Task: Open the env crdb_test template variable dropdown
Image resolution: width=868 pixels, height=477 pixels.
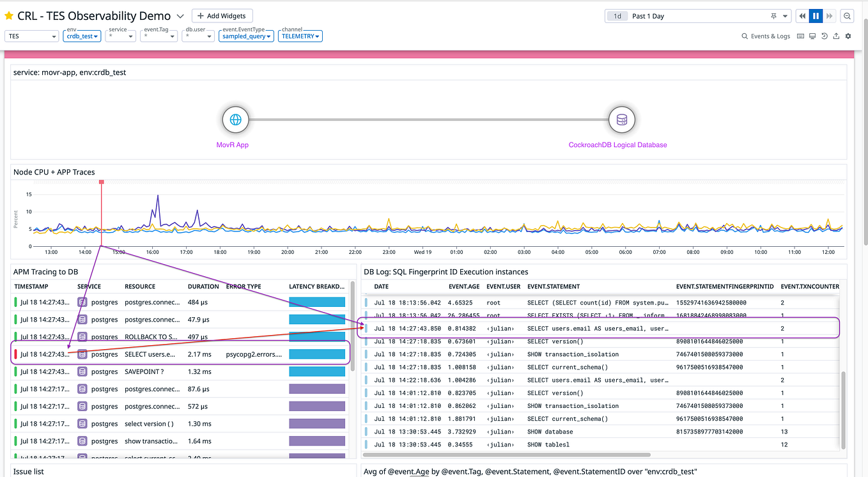Action: [82, 36]
